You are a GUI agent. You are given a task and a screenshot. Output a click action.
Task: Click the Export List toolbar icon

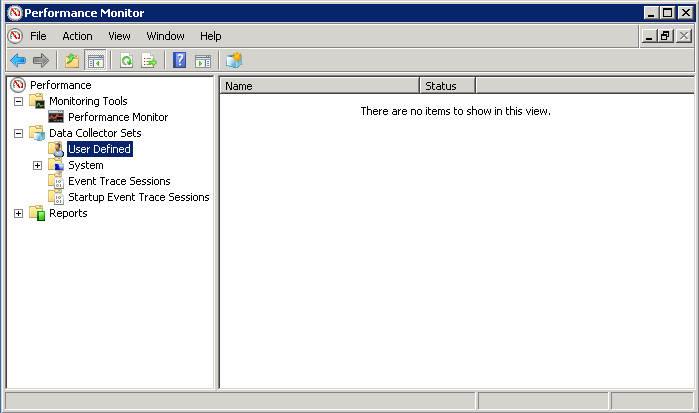(x=149, y=61)
